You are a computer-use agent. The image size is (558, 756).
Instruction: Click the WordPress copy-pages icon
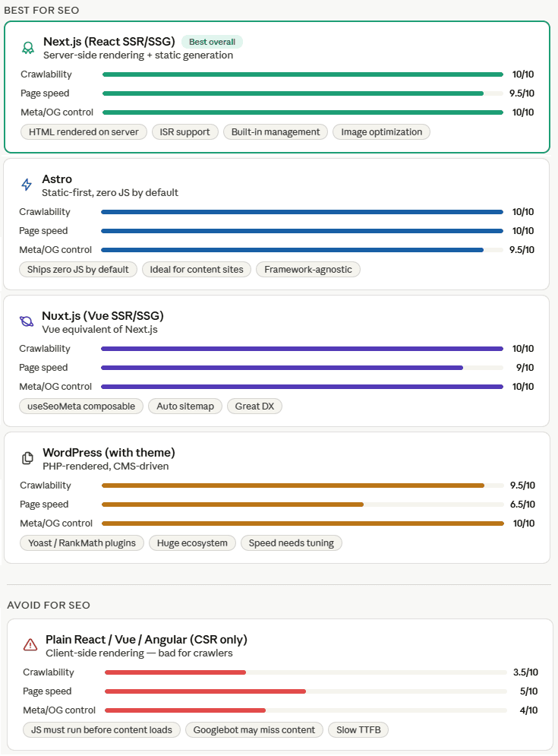(x=28, y=458)
